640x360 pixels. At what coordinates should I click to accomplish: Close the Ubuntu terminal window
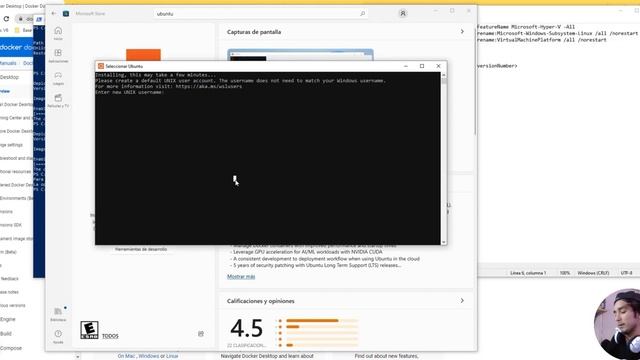pyautogui.click(x=438, y=66)
